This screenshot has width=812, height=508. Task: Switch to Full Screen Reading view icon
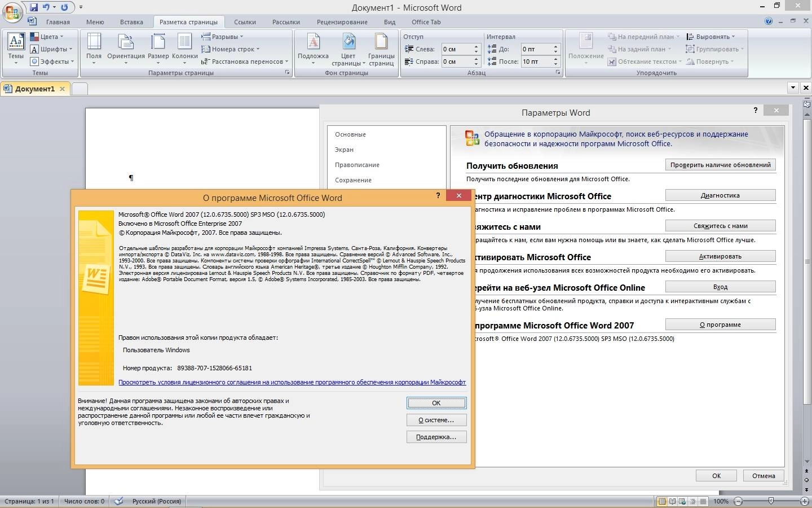673,501
